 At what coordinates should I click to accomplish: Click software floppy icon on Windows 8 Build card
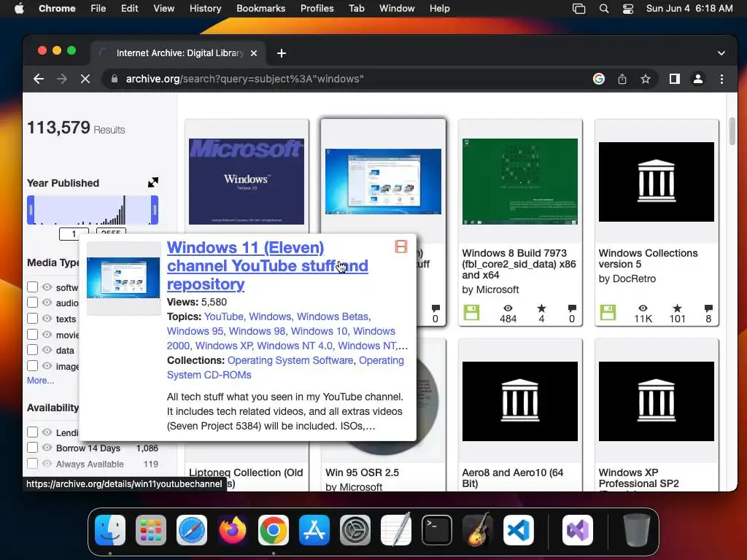coord(471,313)
